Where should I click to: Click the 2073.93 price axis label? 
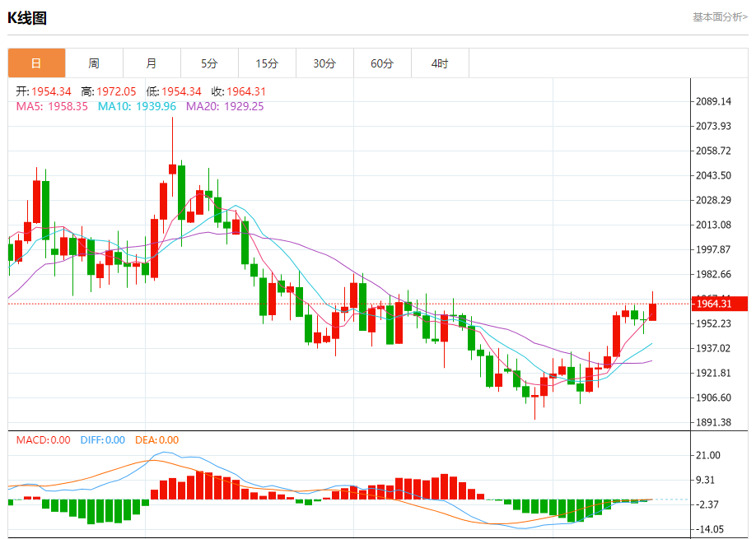click(713, 126)
